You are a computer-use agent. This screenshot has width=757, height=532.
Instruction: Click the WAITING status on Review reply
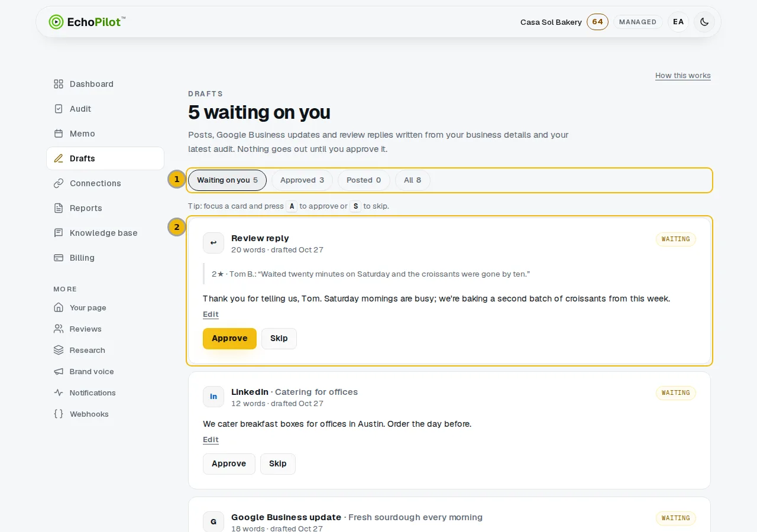(676, 239)
